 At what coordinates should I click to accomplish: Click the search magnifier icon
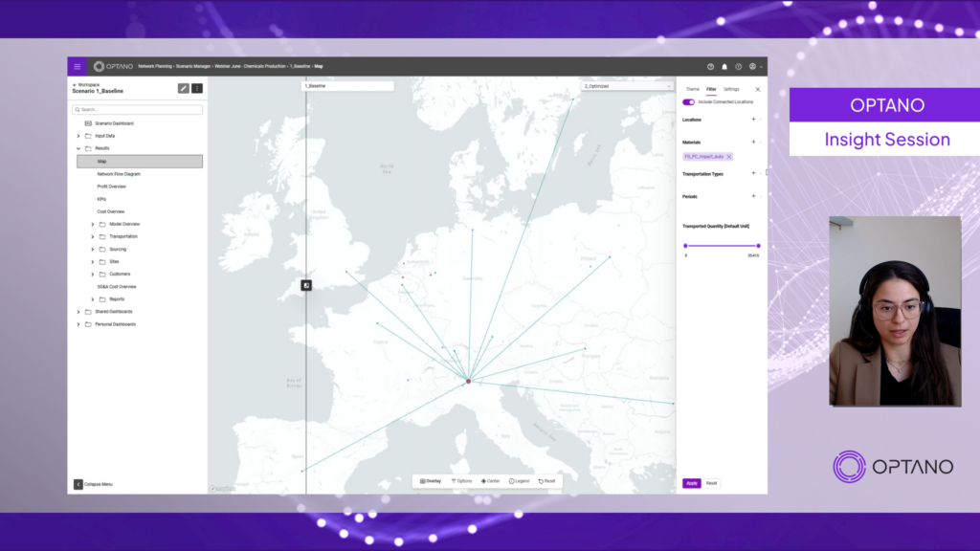tap(78, 109)
